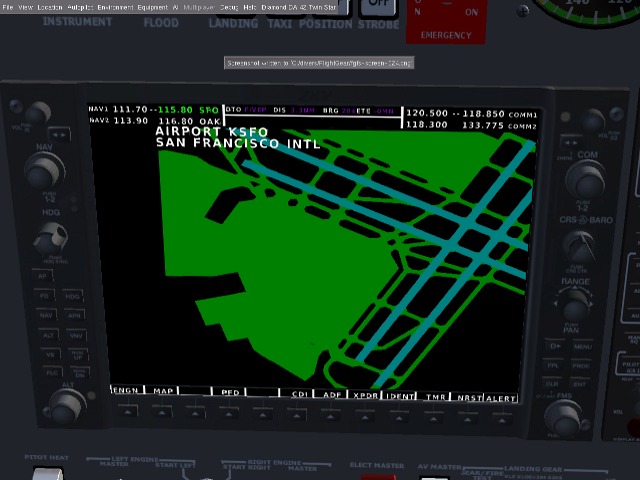The height and width of the screenshot is (480, 640).
Task: Click the PROC procedures key
Action: [x=581, y=366]
